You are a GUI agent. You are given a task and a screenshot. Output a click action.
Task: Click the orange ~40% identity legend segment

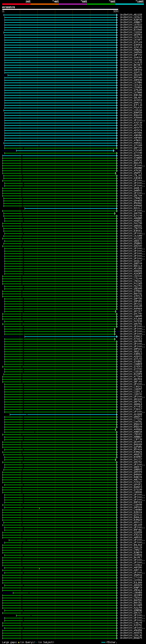click(x=45, y=4)
